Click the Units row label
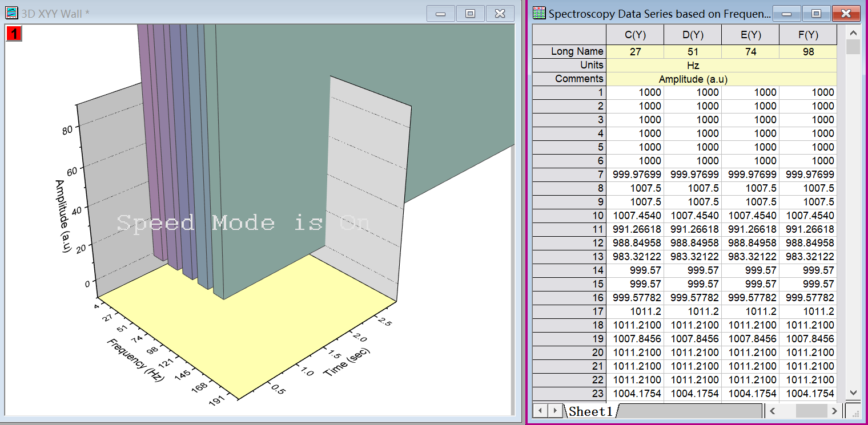This screenshot has height=425, width=868. pyautogui.click(x=569, y=65)
